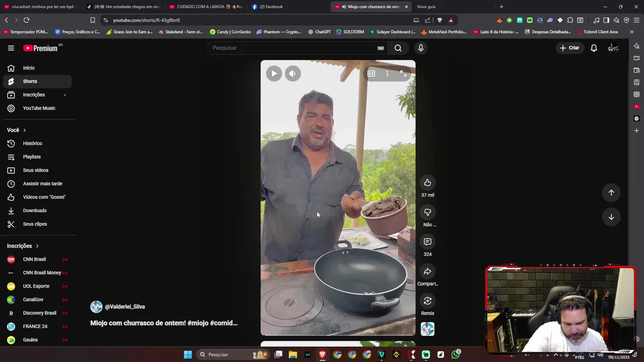Open WhatsApp from the taskbar
Image resolution: width=644 pixels, height=362 pixels.
tap(456, 354)
